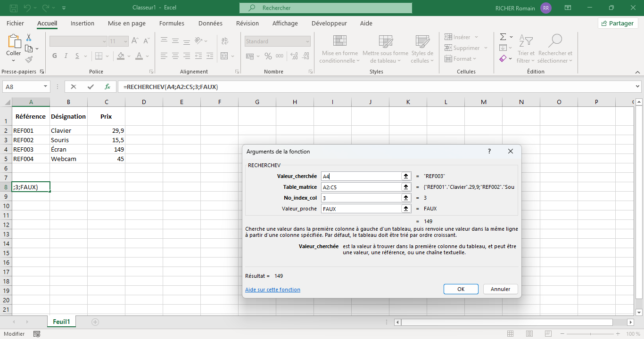
Task: Switch to the Insertion tab
Action: pos(83,23)
